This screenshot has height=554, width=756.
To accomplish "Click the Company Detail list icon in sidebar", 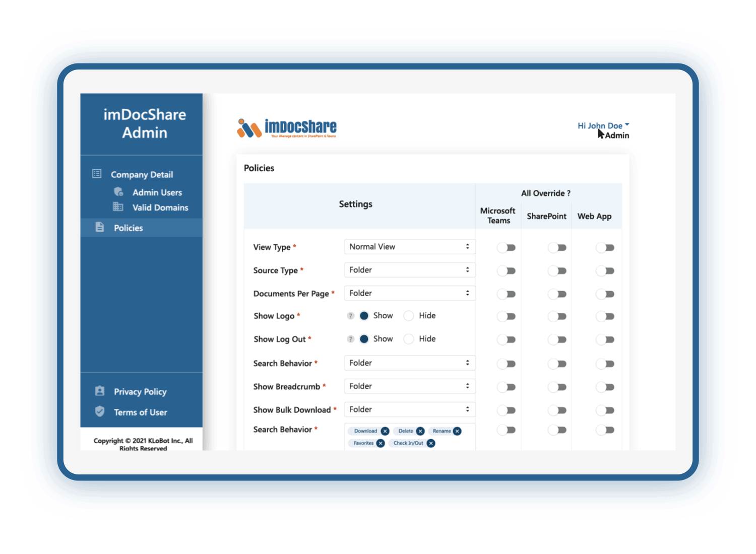I will click(97, 174).
